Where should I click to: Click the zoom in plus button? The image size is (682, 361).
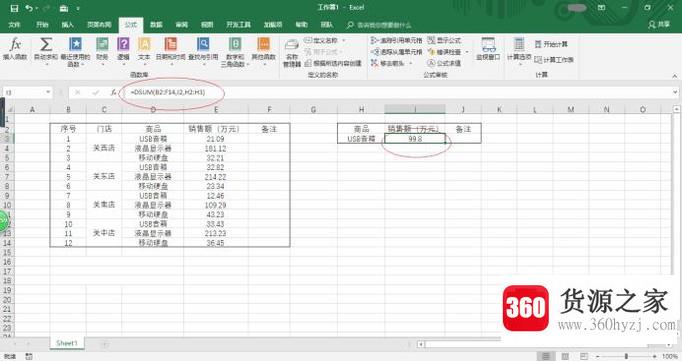[x=654, y=356]
